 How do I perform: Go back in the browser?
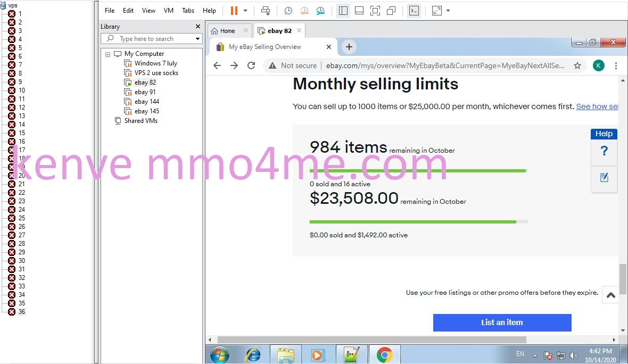tap(217, 65)
